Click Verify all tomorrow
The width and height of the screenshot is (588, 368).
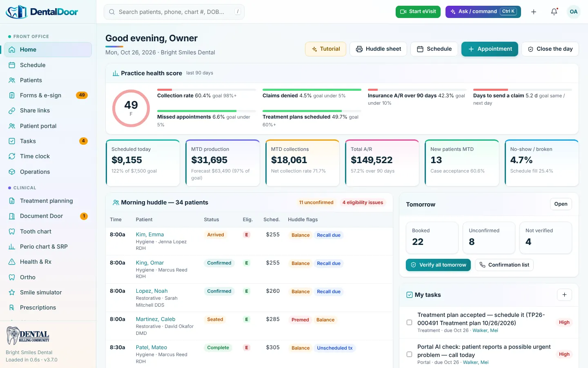[438, 265]
